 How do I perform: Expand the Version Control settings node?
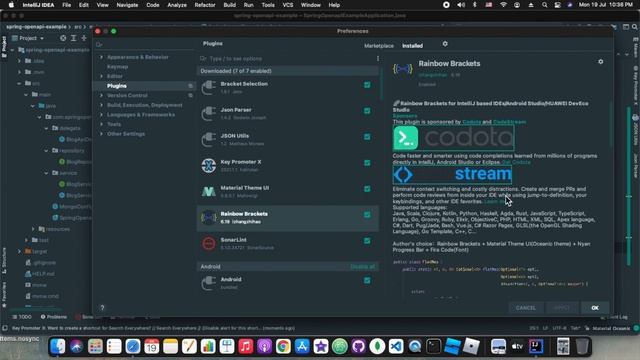click(x=102, y=96)
